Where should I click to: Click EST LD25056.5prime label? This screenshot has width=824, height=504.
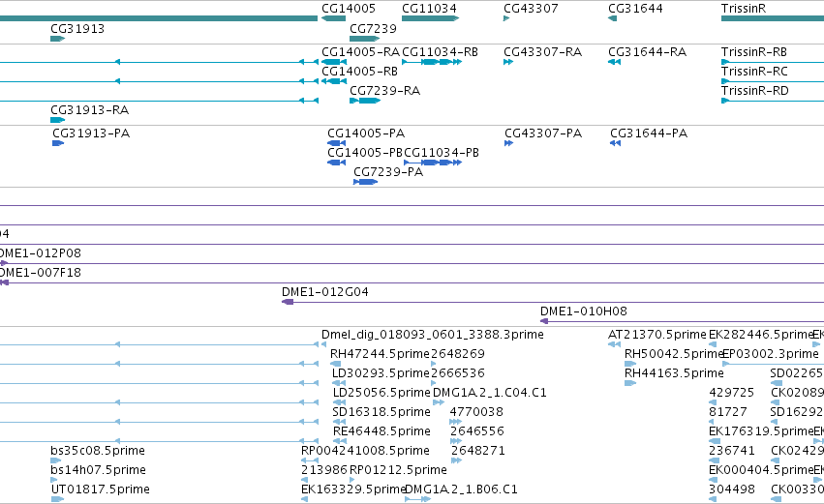[381, 393]
